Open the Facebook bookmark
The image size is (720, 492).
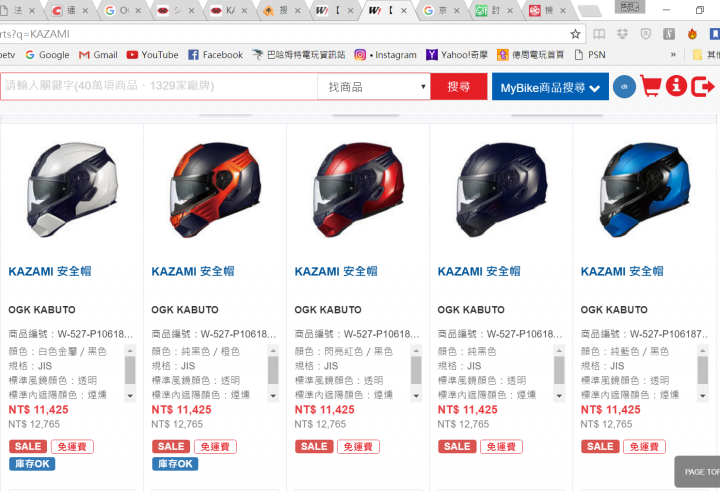tap(215, 55)
